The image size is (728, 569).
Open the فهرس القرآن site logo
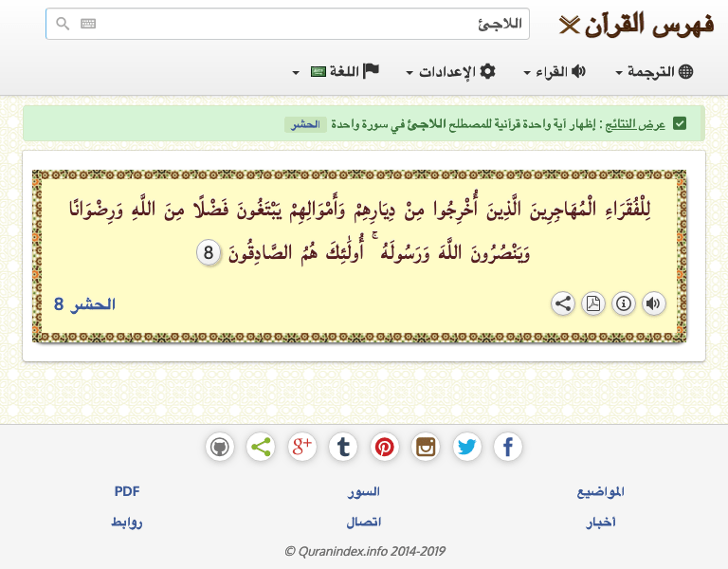click(x=636, y=25)
